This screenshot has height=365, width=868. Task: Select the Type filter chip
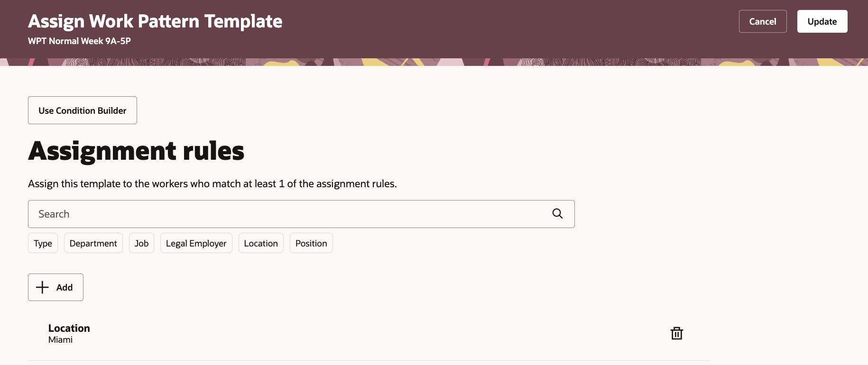click(x=43, y=243)
